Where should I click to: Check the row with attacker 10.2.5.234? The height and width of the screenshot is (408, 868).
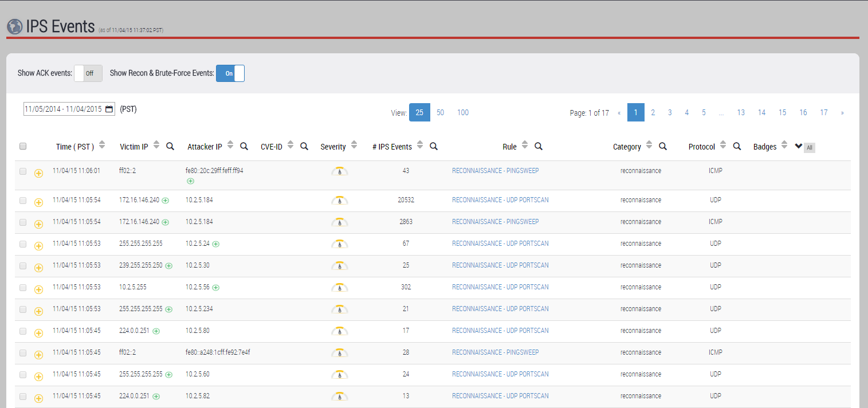click(x=23, y=309)
